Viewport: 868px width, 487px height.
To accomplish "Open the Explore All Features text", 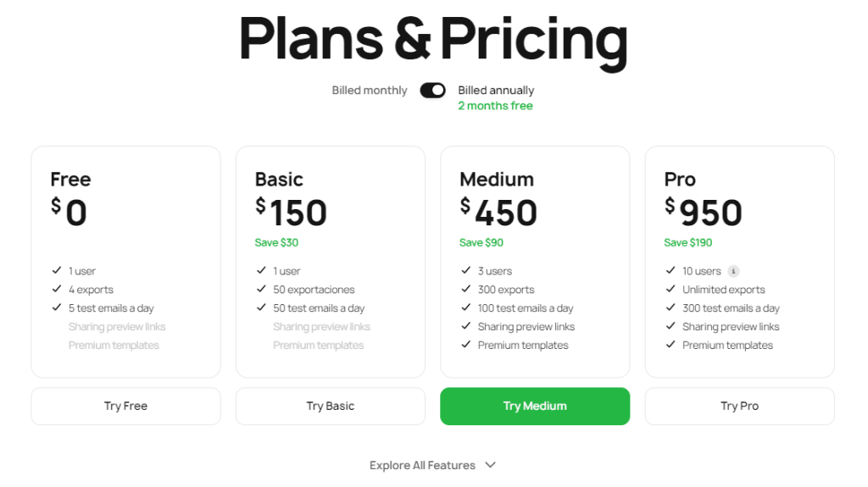I will tap(422, 466).
